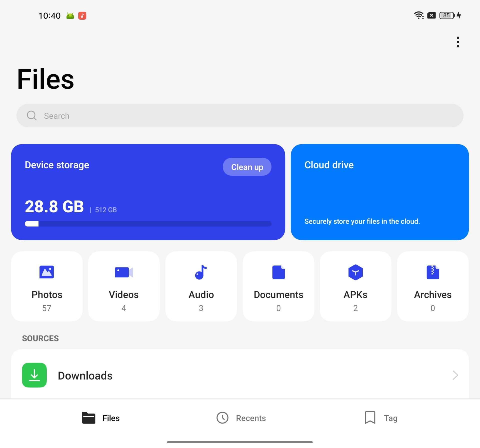Tap the Search input field
Viewport: 480px width, 448px height.
point(240,115)
